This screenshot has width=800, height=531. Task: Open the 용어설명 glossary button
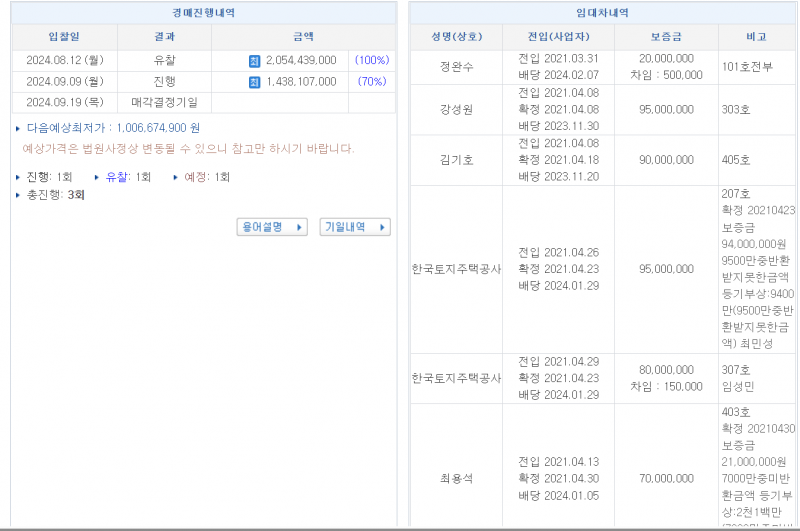click(271, 227)
